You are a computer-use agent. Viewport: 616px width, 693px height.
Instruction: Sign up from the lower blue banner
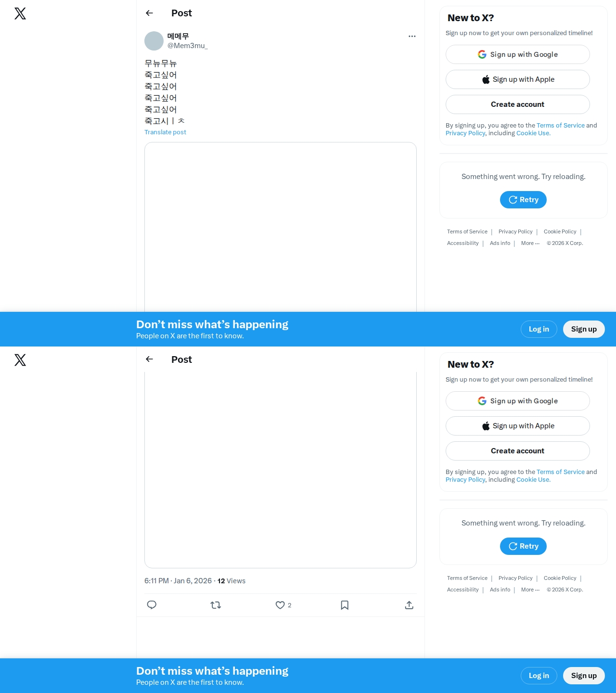584,676
